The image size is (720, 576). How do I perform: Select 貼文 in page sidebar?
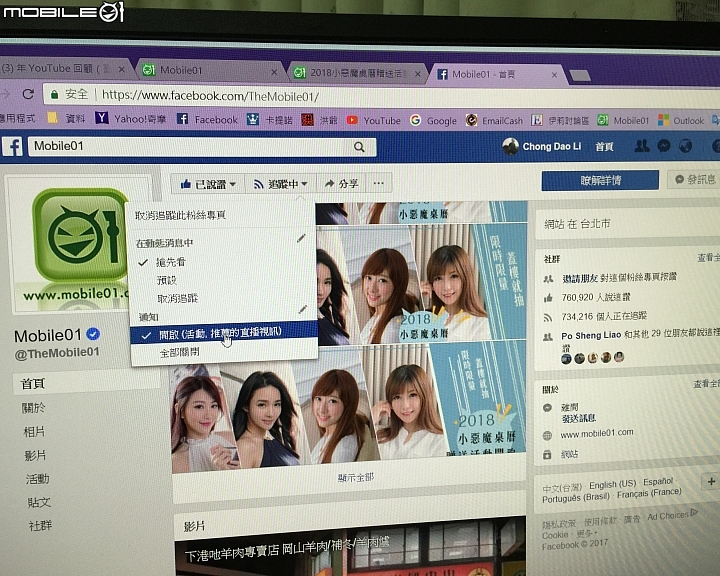(x=39, y=502)
